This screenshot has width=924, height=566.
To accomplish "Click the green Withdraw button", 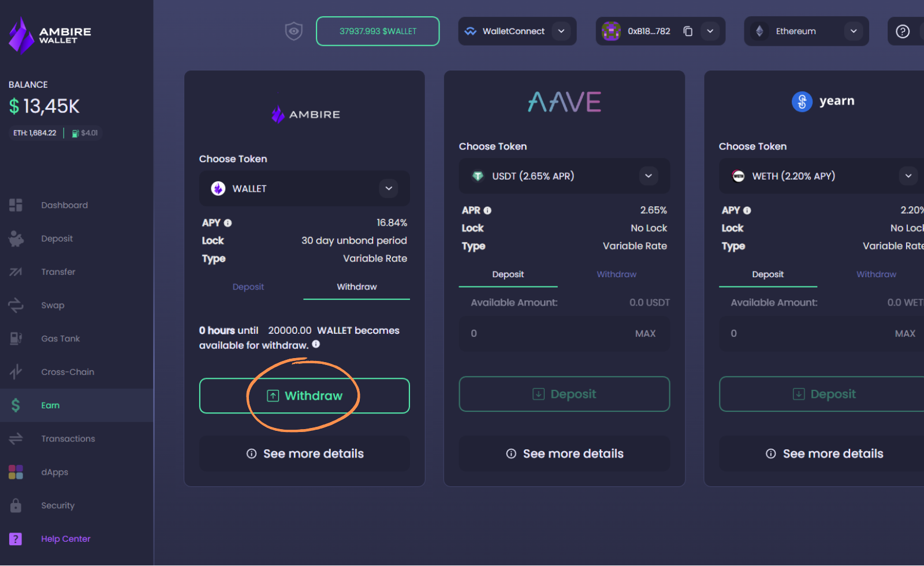I will pyautogui.click(x=304, y=396).
